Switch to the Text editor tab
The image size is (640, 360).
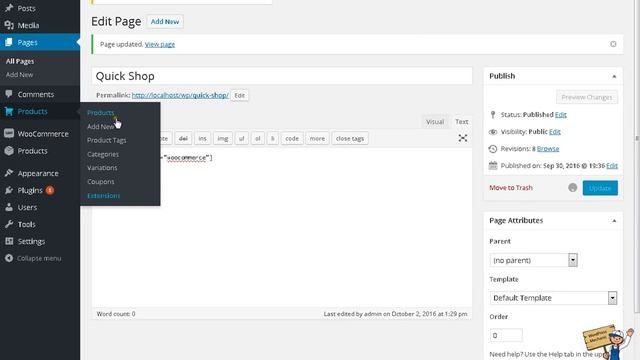(462, 122)
